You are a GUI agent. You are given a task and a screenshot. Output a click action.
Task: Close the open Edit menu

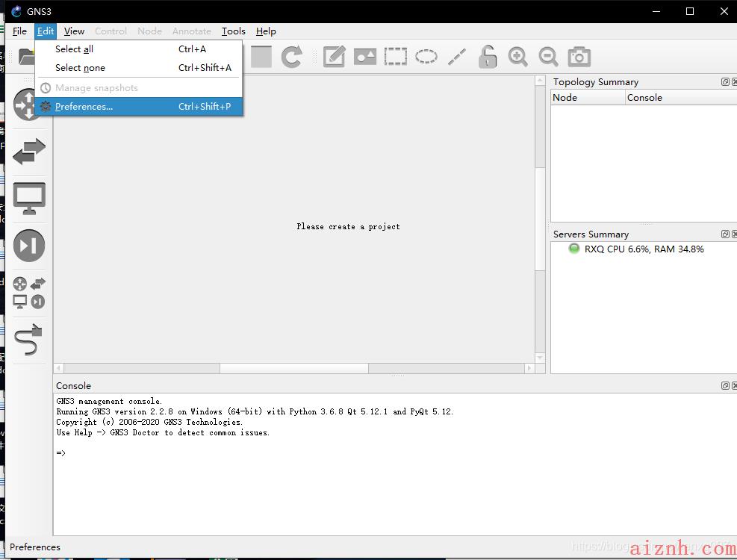[x=46, y=31]
